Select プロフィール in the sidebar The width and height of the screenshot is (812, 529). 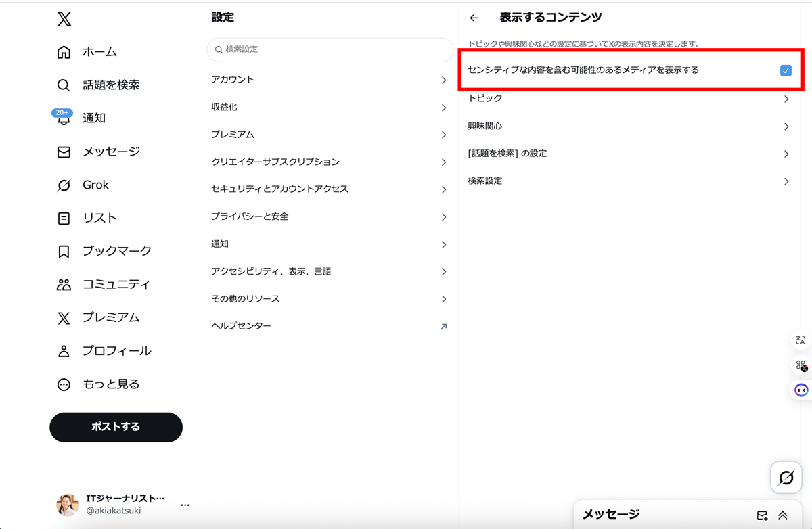117,351
